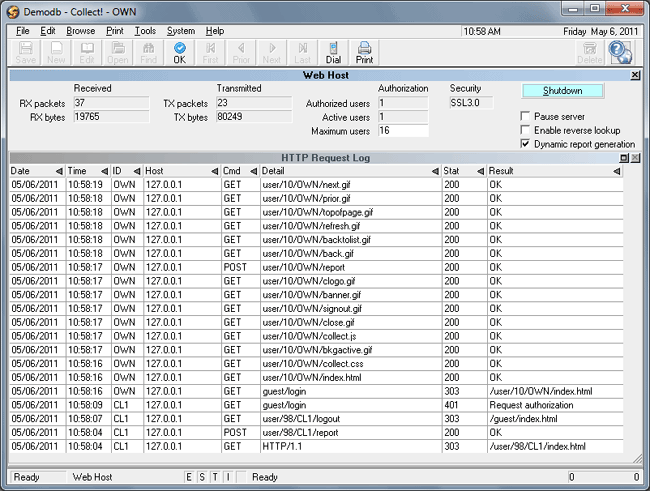Select the user/10/OWN/bkgactive.gif row
This screenshot has width=650, height=491.
pyautogui.click(x=316, y=350)
